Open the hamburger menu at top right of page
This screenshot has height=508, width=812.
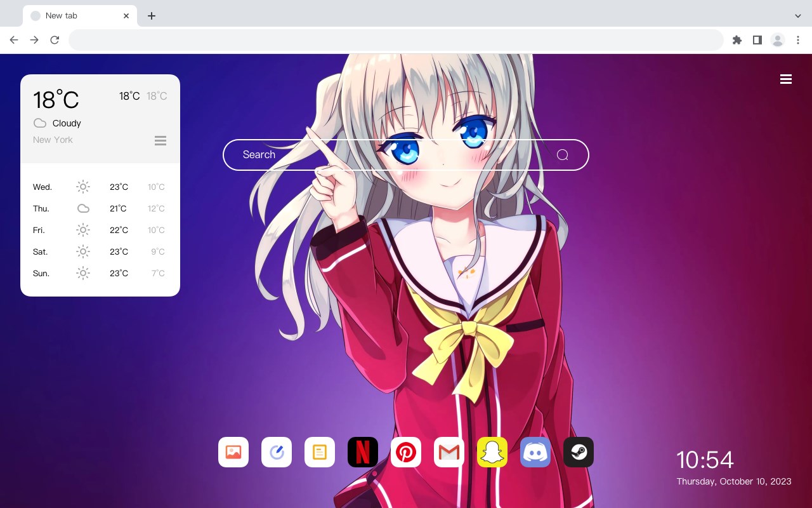click(x=786, y=79)
